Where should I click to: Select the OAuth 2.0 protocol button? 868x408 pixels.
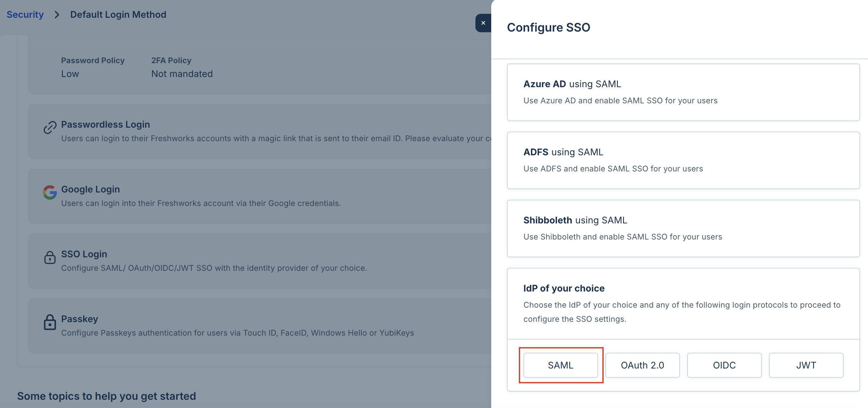pos(642,365)
